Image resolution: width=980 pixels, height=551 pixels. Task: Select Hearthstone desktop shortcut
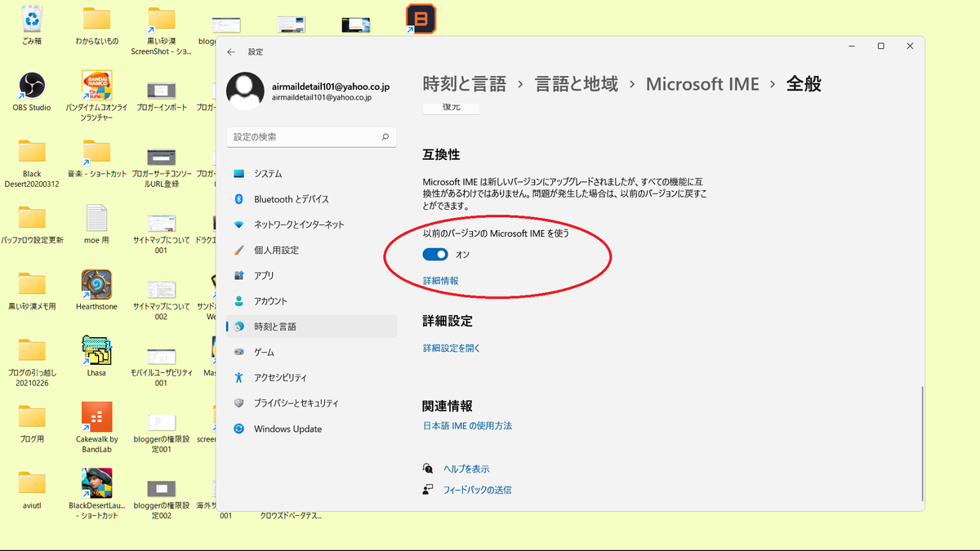[96, 290]
